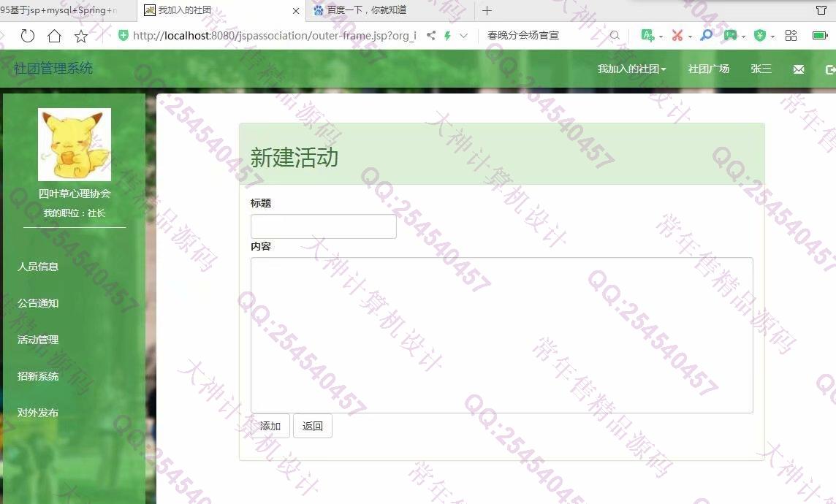
Task: Open the extensions grid icon
Action: pos(791,35)
